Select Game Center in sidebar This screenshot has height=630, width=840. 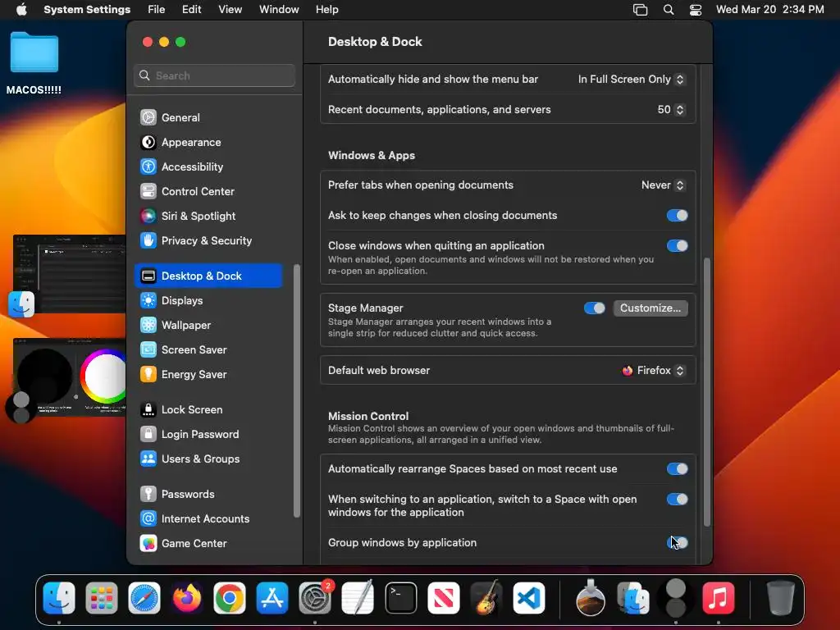[x=208, y=544]
